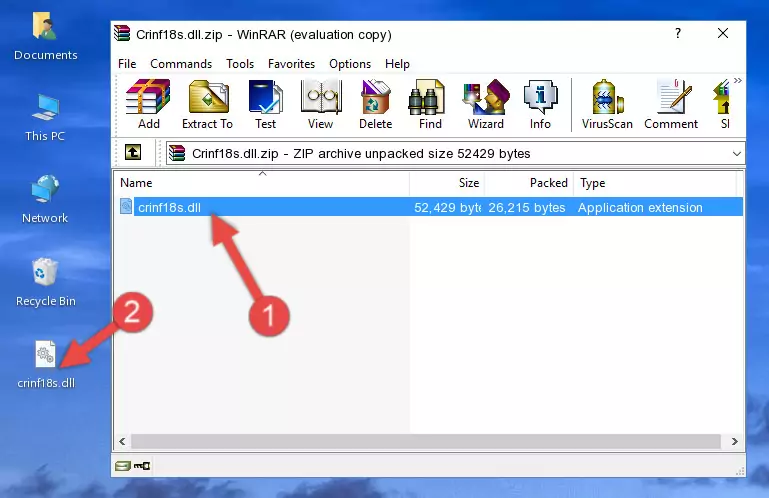
Task: Select the Documents desktop icon
Action: (x=46, y=37)
